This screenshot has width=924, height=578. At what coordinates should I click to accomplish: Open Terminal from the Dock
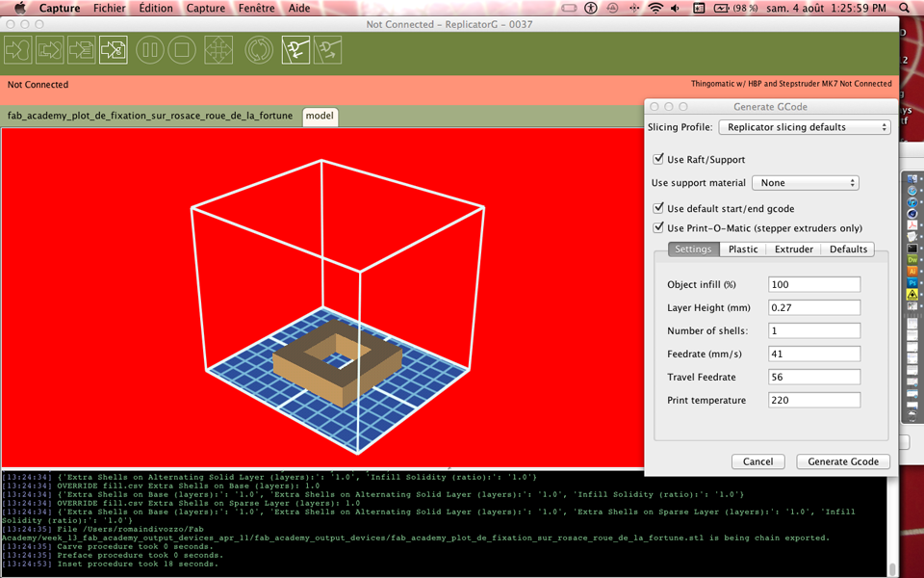click(912, 249)
